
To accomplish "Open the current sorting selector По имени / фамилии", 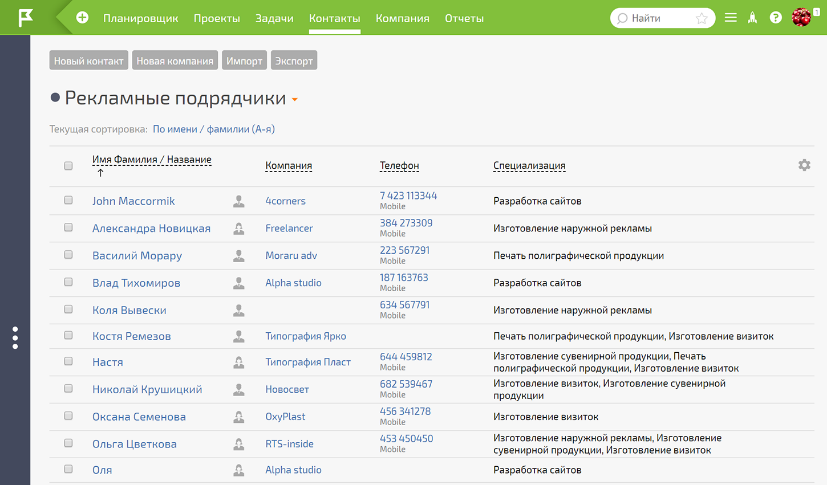I will point(213,130).
